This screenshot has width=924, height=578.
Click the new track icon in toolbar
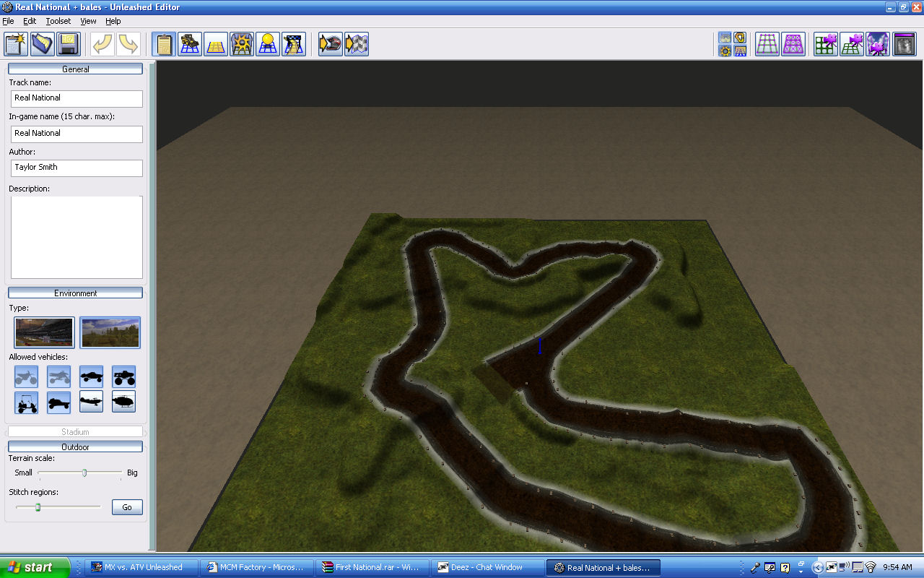[x=16, y=44]
